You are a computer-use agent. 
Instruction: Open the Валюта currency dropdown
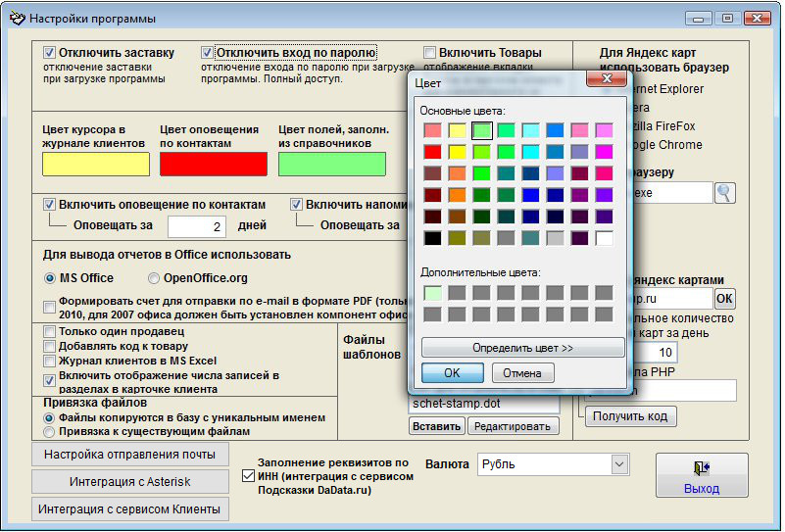pyautogui.click(x=618, y=464)
